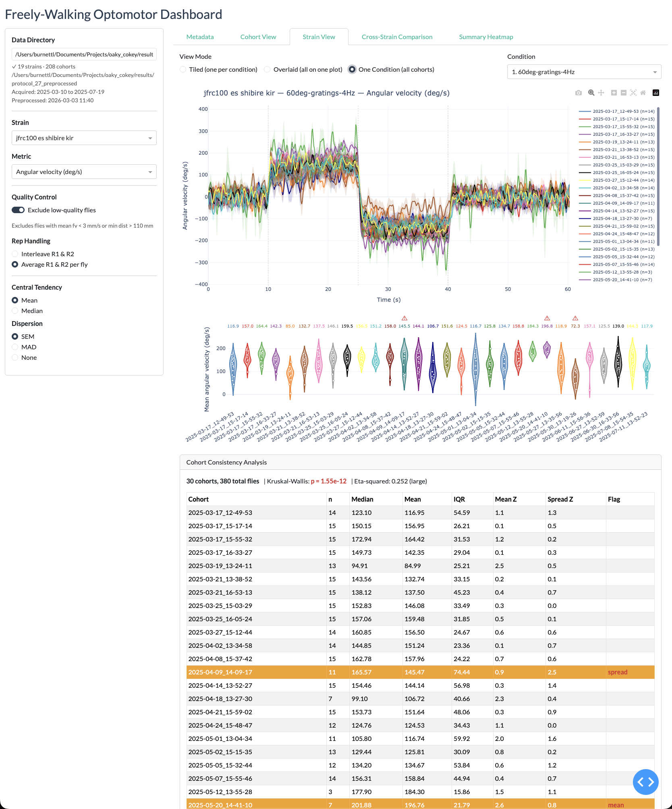The height and width of the screenshot is (809, 672).
Task: Open the Condition dropdown
Action: pyautogui.click(x=584, y=72)
